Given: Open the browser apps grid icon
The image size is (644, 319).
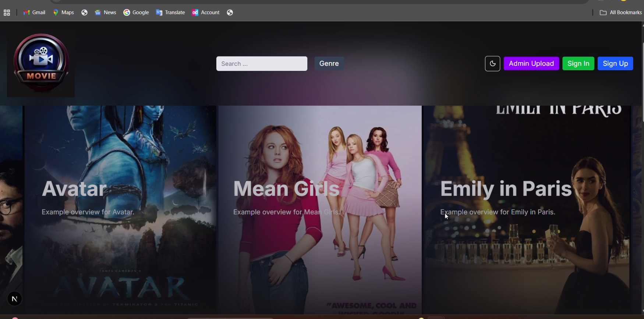Looking at the screenshot, I should (7, 12).
